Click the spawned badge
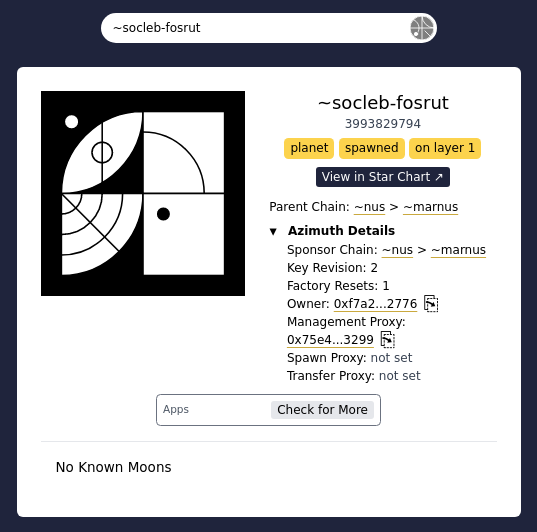537x532 pixels. click(x=372, y=148)
